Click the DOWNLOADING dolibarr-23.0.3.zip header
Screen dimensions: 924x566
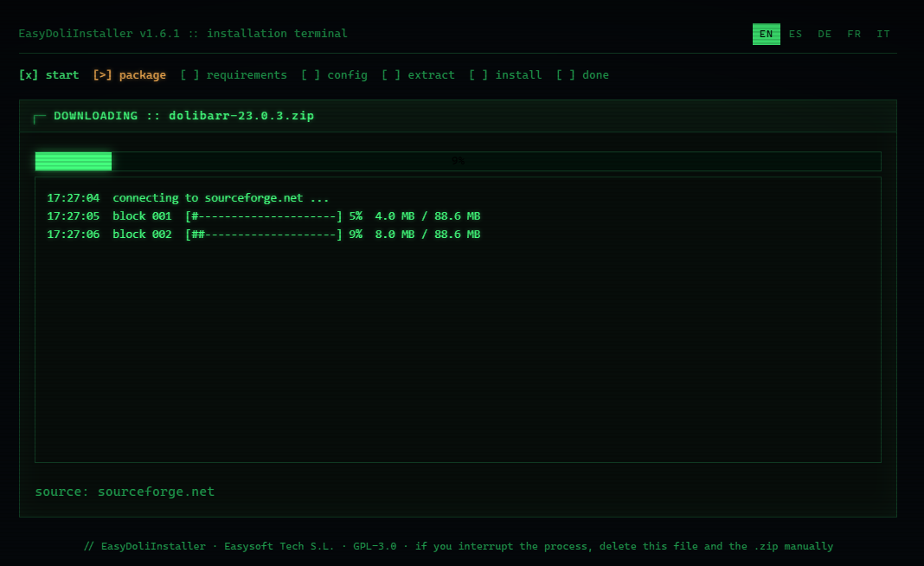(x=184, y=116)
